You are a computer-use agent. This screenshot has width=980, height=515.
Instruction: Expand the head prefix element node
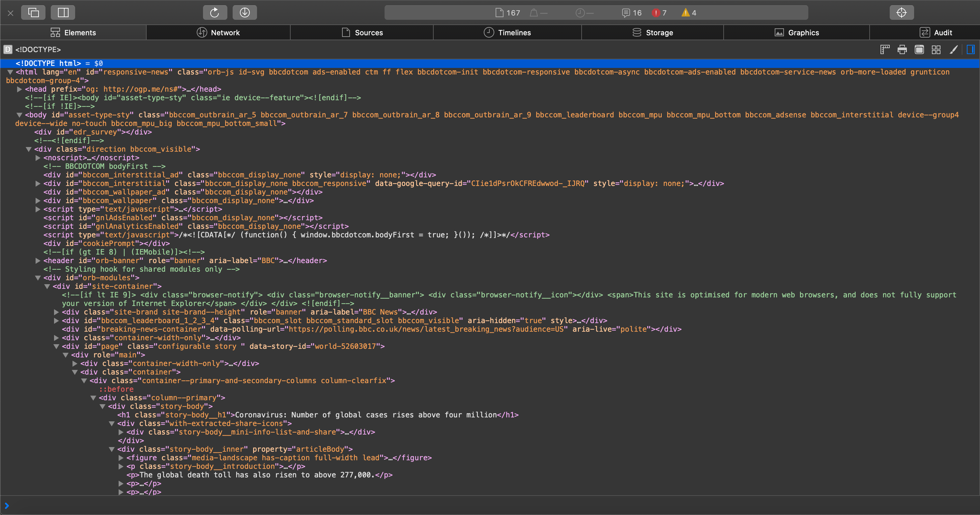click(x=19, y=89)
